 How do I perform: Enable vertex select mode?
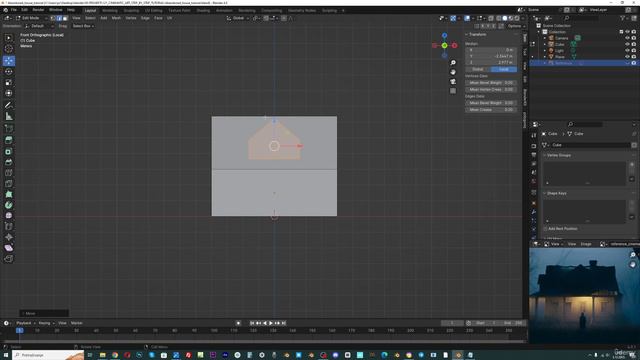tap(53, 18)
